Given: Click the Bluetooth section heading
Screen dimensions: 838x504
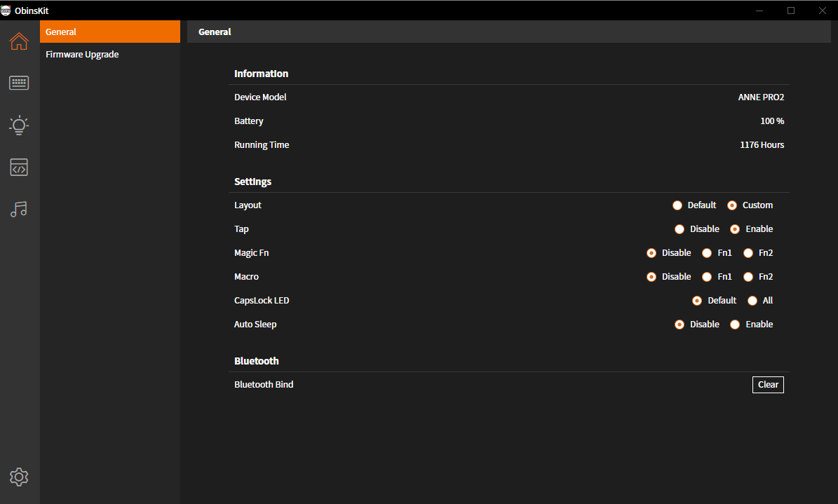Looking at the screenshot, I should 257,361.
